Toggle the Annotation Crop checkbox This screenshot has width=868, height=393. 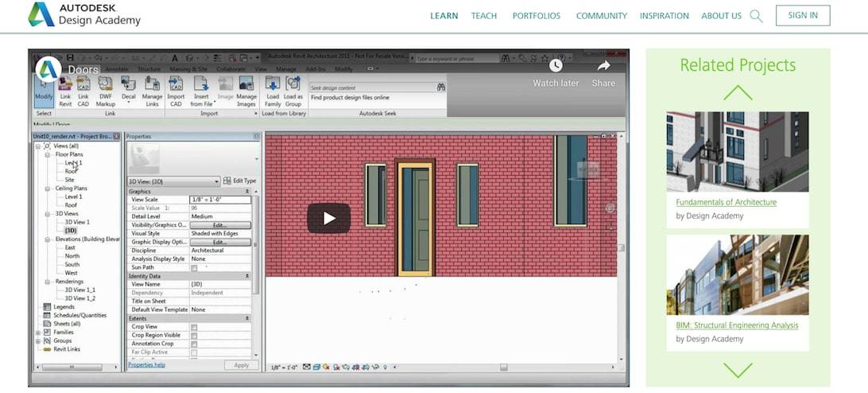tap(194, 344)
